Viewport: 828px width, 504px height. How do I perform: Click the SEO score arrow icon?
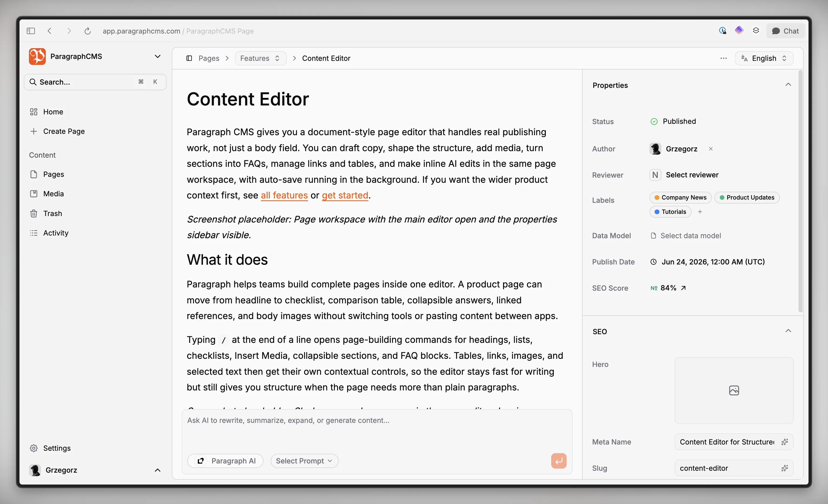683,288
